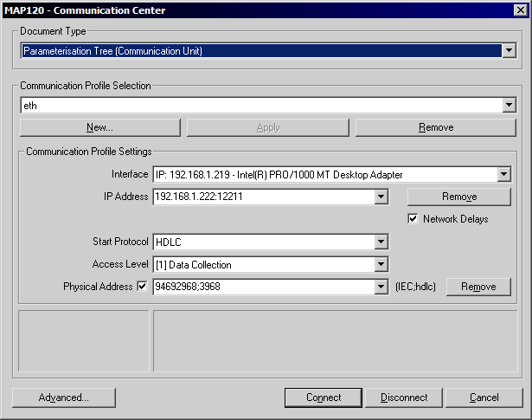
Task: Cancel the Communication Center dialog
Action: [484, 397]
